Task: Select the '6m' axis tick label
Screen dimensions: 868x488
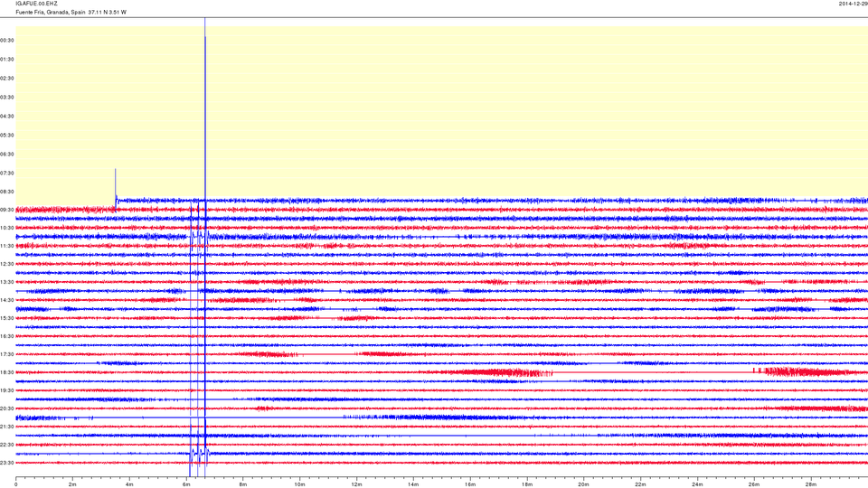Action: tap(186, 484)
